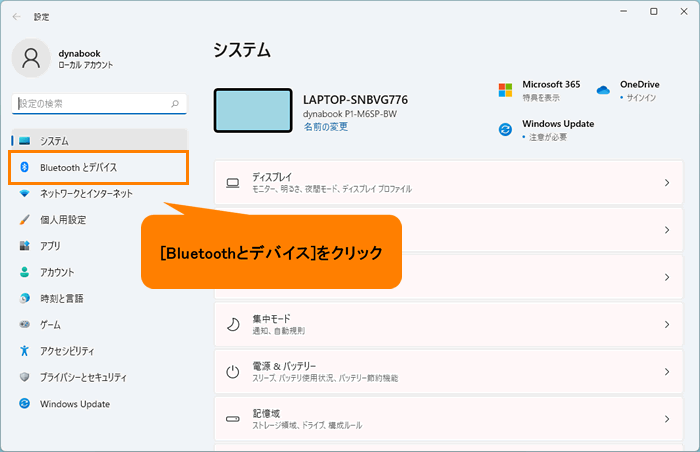Click the 時刻と言語 globe icon
700x452 pixels.
tap(25, 298)
